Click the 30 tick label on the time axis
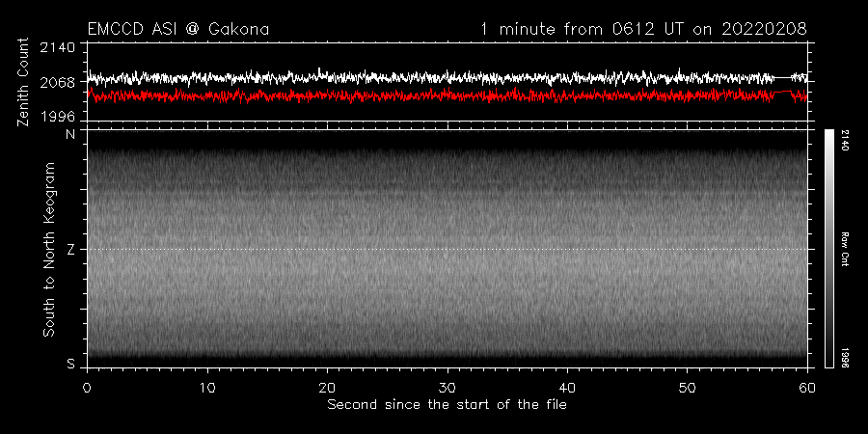The image size is (868, 434). click(x=448, y=387)
